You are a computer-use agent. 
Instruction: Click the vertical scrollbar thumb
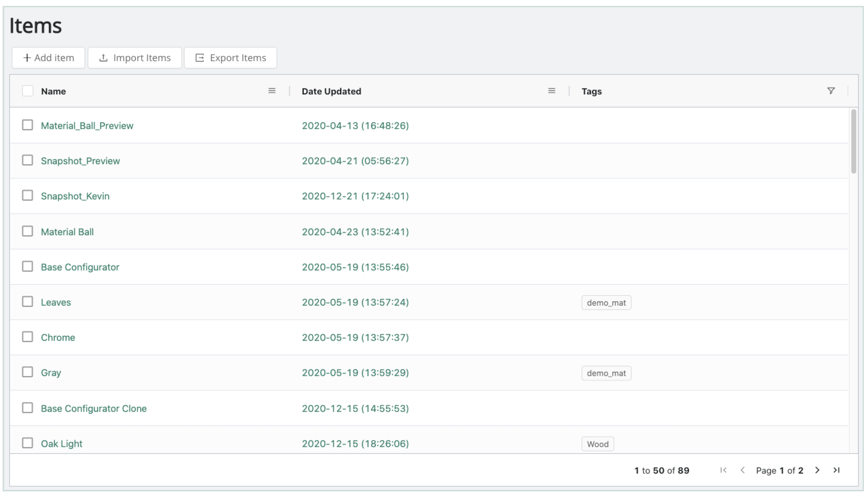click(x=853, y=141)
